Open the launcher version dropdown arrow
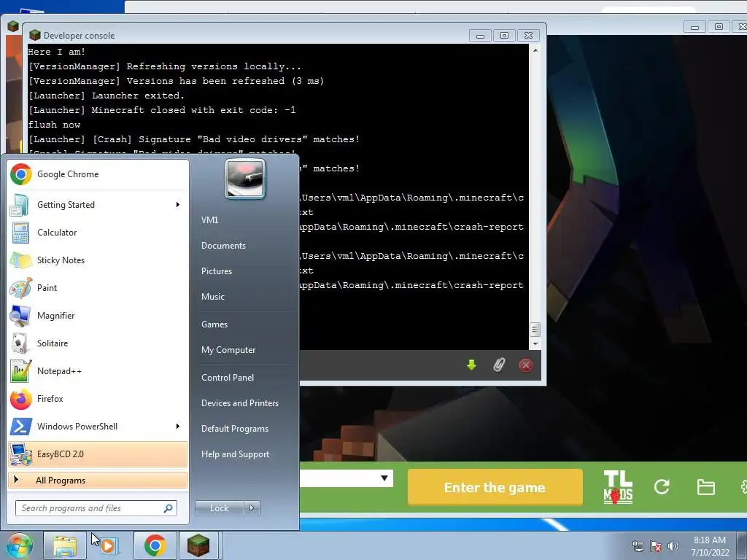747x560 pixels. tap(384, 478)
